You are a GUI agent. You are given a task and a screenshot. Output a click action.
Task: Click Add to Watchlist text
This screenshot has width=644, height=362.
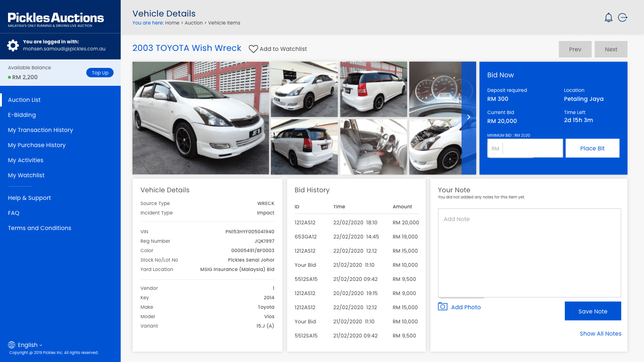point(283,49)
